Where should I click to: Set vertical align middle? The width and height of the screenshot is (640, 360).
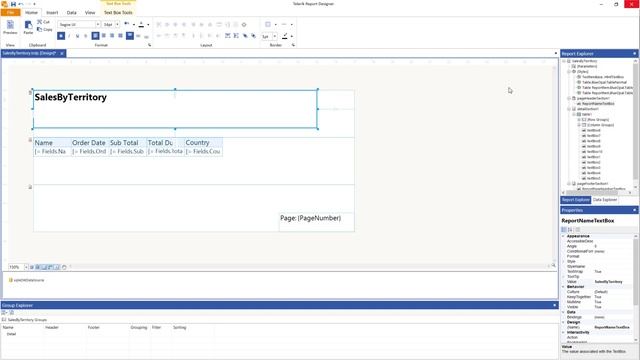pos(138,36)
